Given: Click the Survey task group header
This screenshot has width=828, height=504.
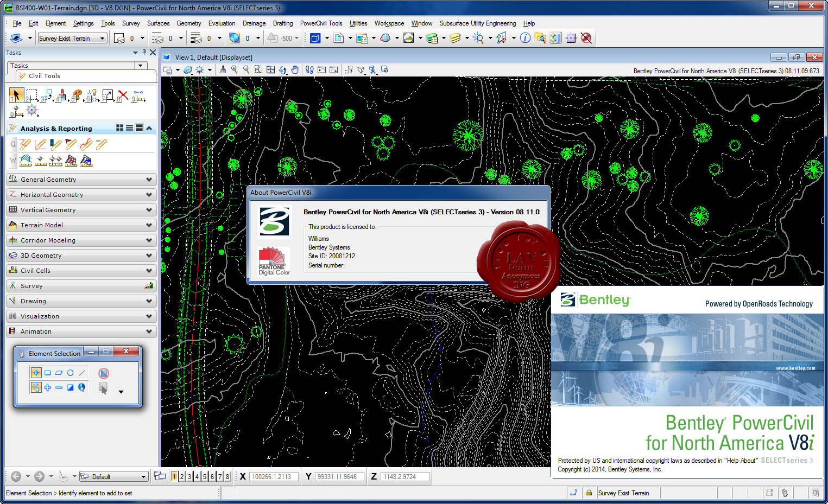Looking at the screenshot, I should (81, 286).
